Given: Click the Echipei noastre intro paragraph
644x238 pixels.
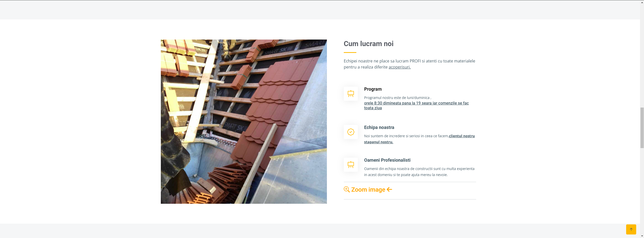Looking at the screenshot, I should point(409,64).
